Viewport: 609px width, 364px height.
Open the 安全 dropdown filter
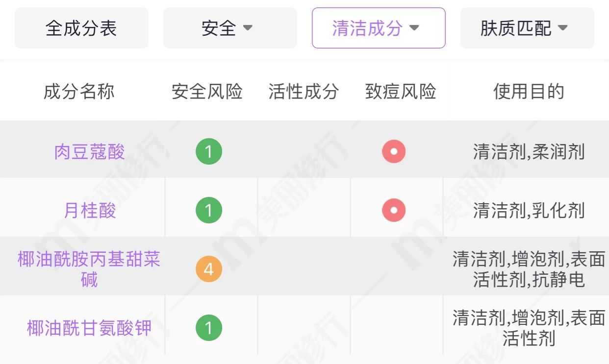(x=230, y=28)
